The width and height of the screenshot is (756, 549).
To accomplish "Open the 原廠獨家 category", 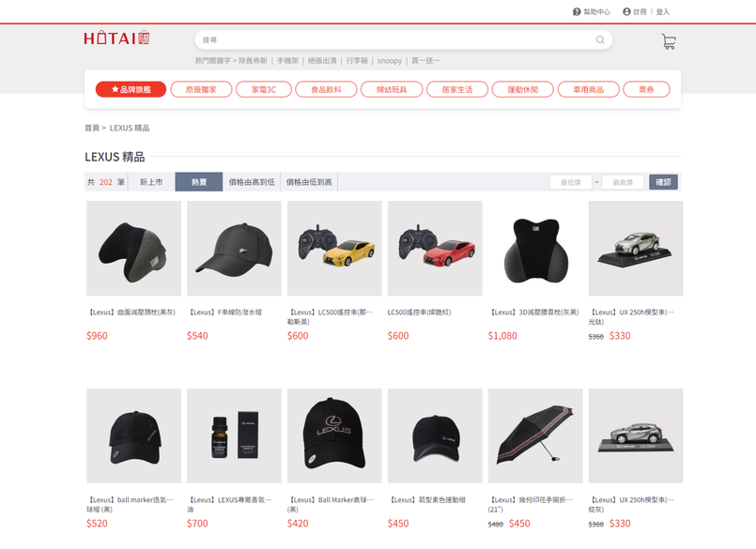I will pyautogui.click(x=201, y=89).
